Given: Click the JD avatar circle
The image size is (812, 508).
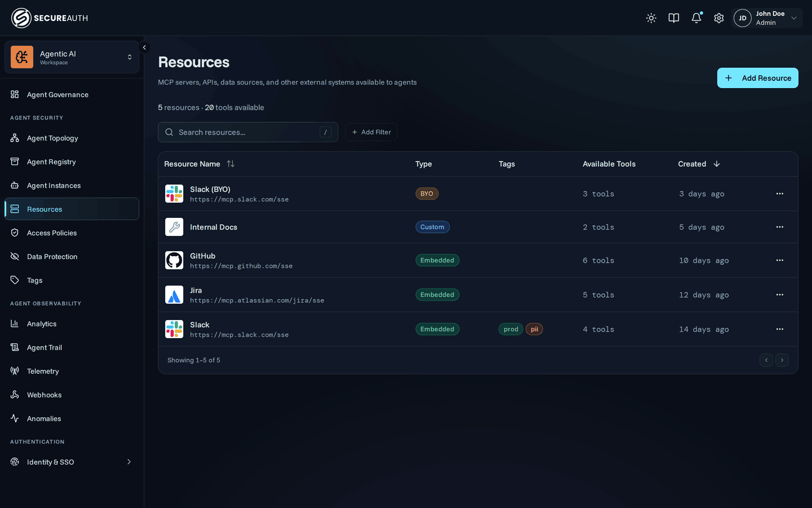Looking at the screenshot, I should (x=743, y=18).
